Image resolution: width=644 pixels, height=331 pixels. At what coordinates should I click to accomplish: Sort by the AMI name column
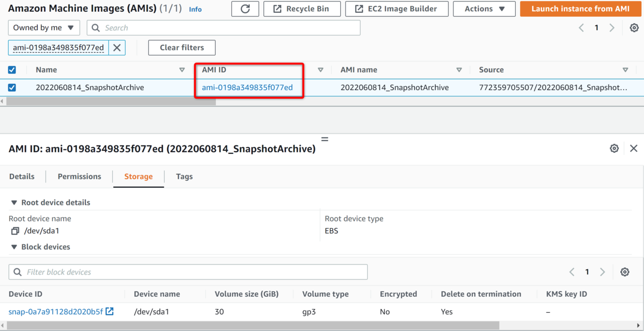(x=459, y=70)
